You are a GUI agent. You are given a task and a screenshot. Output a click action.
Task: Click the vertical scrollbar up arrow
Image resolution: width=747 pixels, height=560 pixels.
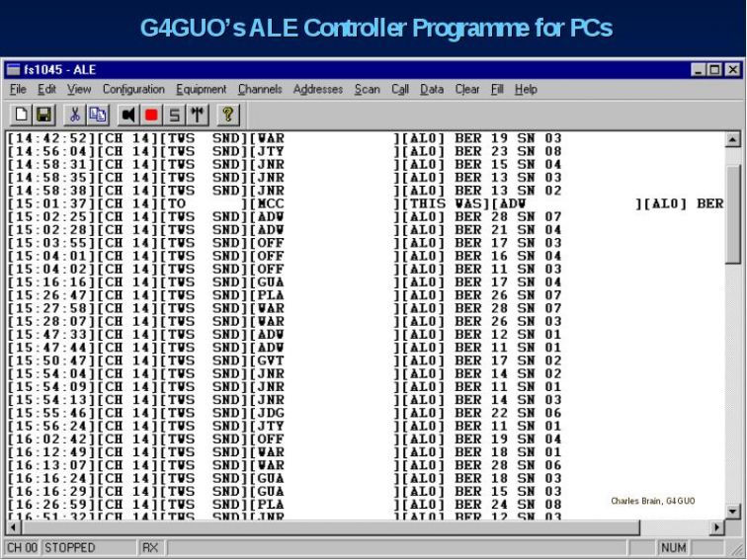click(733, 139)
